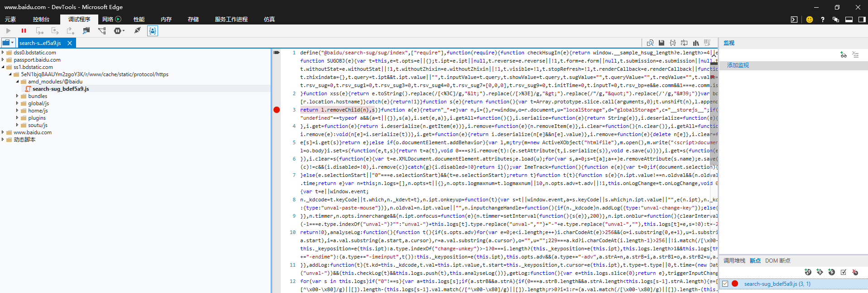Switch to the 调用堆栈 tab
Viewport: 868px width, 293px height.
point(734,261)
